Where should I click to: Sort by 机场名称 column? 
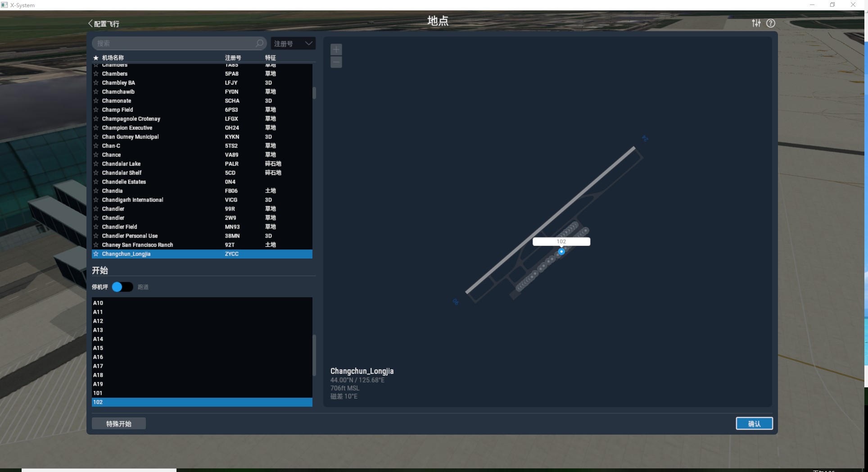[113, 58]
